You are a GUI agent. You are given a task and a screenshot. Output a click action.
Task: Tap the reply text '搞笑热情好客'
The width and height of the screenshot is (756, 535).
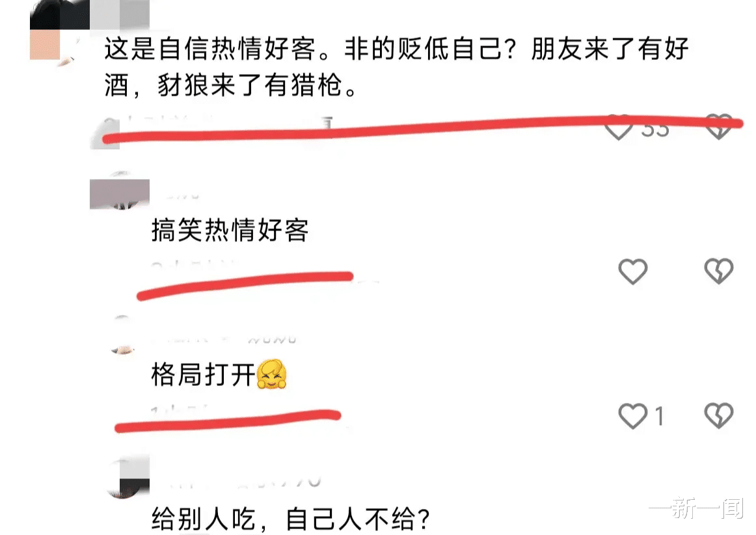(x=230, y=230)
